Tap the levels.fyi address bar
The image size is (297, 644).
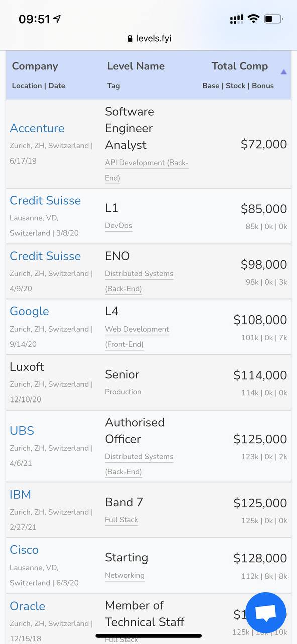click(149, 38)
